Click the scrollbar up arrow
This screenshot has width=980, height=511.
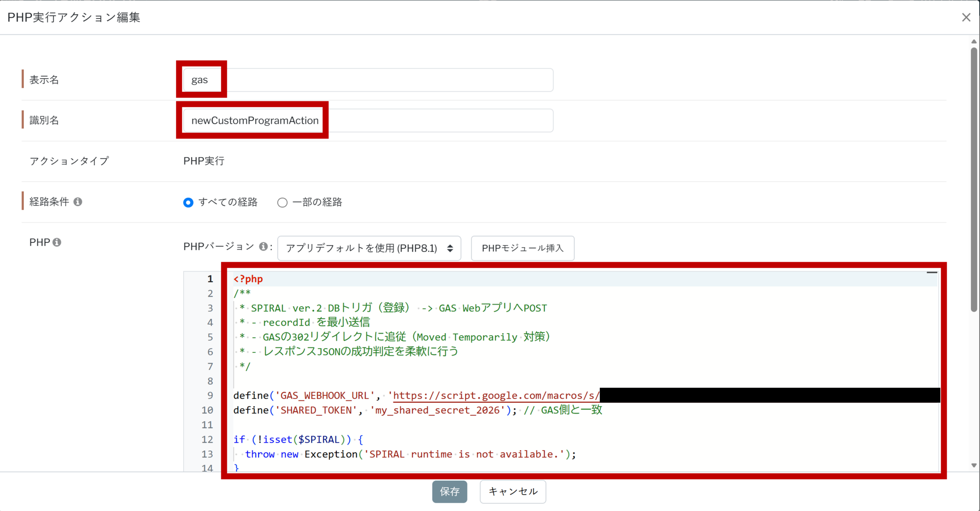click(x=974, y=41)
